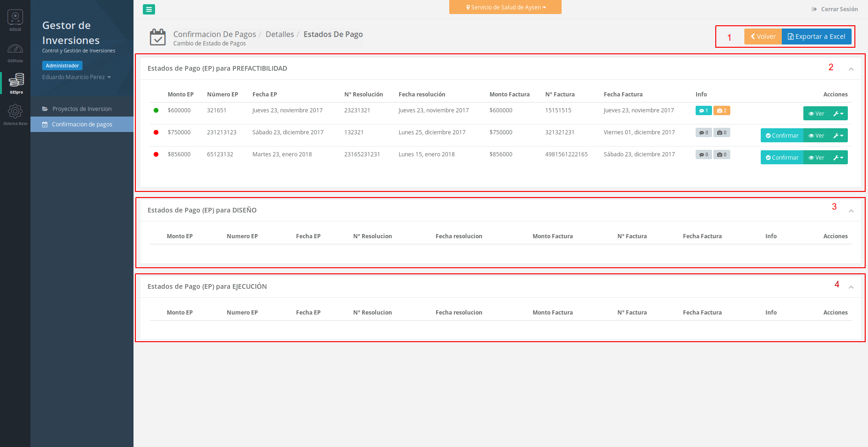Open Proyectos de Inversion menu item

pos(82,109)
